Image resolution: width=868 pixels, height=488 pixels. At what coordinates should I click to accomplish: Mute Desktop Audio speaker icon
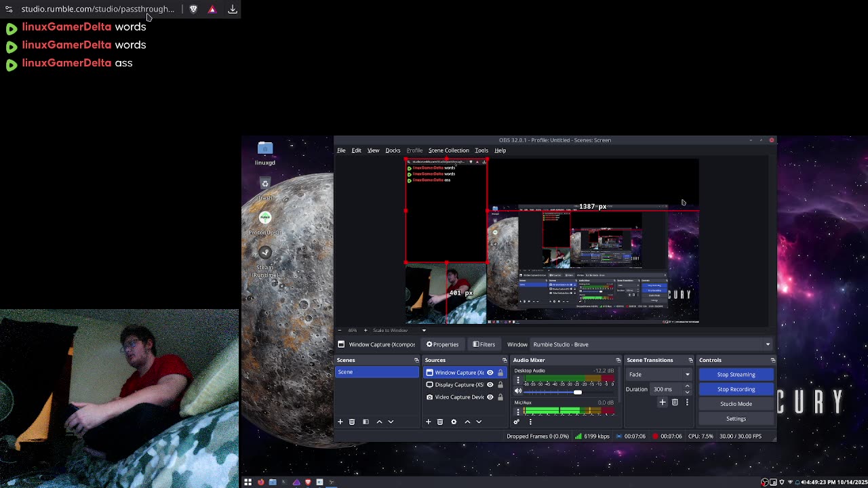(x=519, y=392)
